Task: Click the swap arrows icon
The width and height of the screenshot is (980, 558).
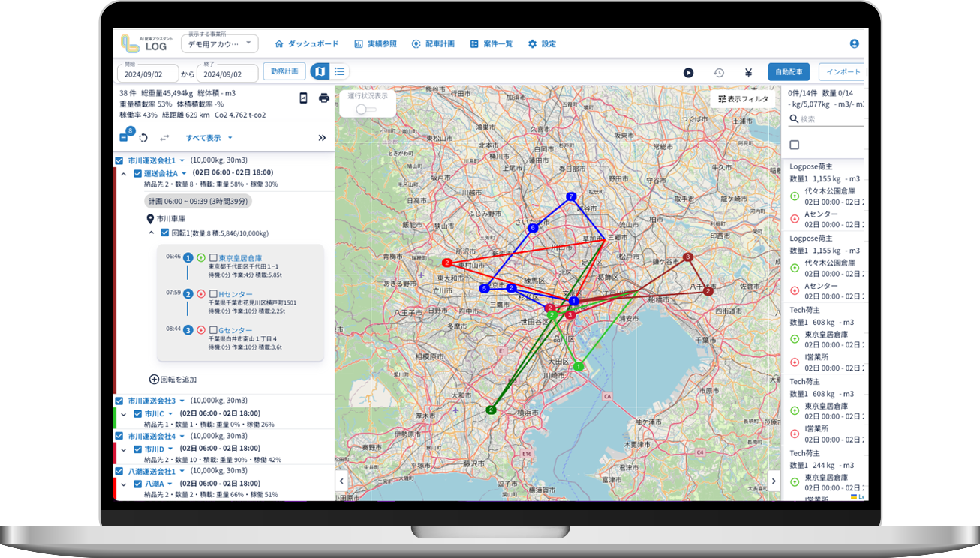Action: (x=165, y=138)
